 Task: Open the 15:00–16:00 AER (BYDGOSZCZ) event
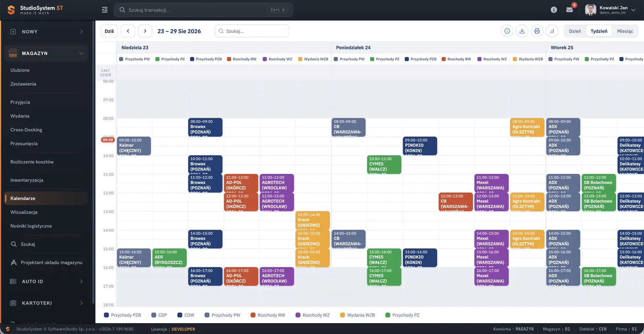[169, 258]
